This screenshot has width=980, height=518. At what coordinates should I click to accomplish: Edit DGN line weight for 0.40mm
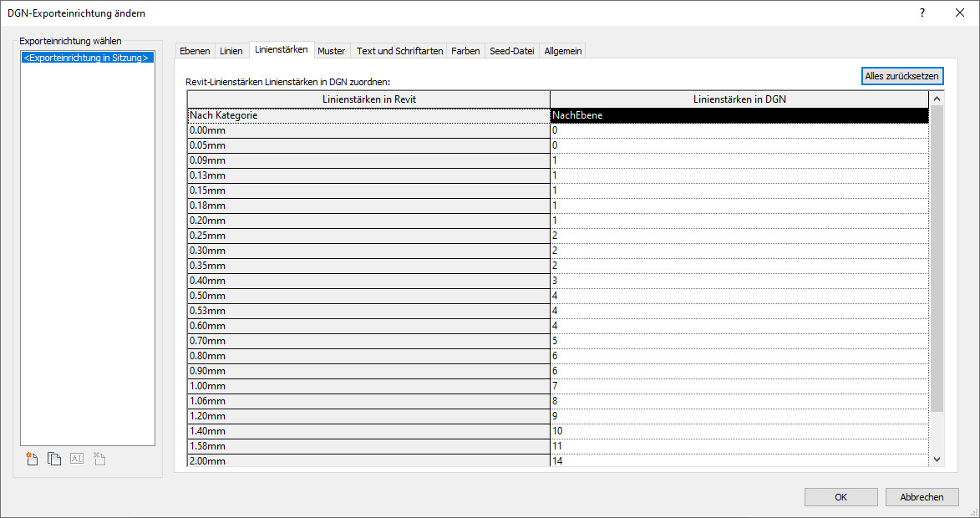pos(739,281)
